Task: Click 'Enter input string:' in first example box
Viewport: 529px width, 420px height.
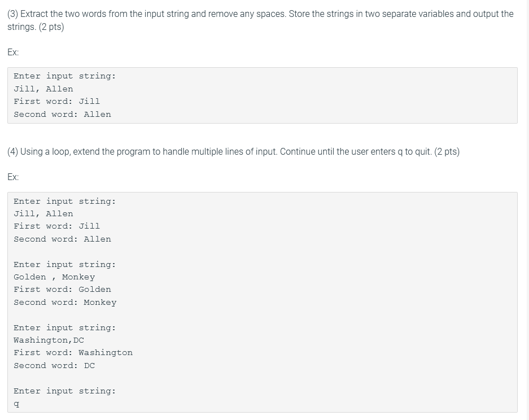Action: tap(64, 76)
